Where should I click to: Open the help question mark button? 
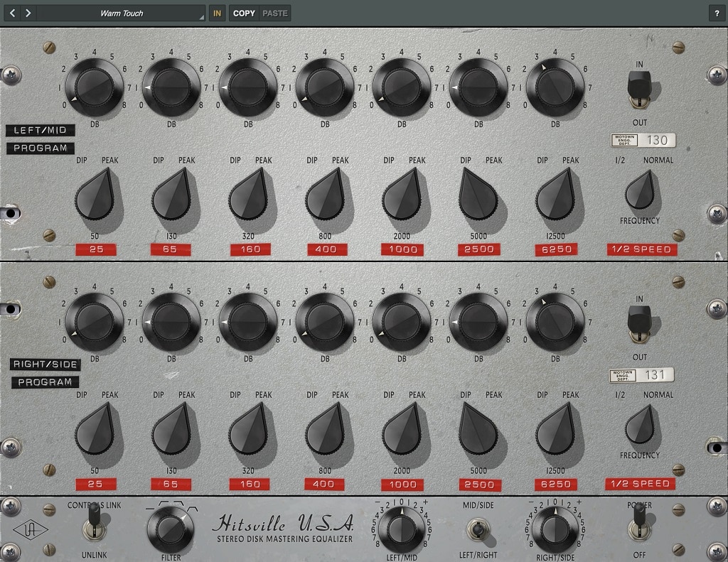point(717,13)
